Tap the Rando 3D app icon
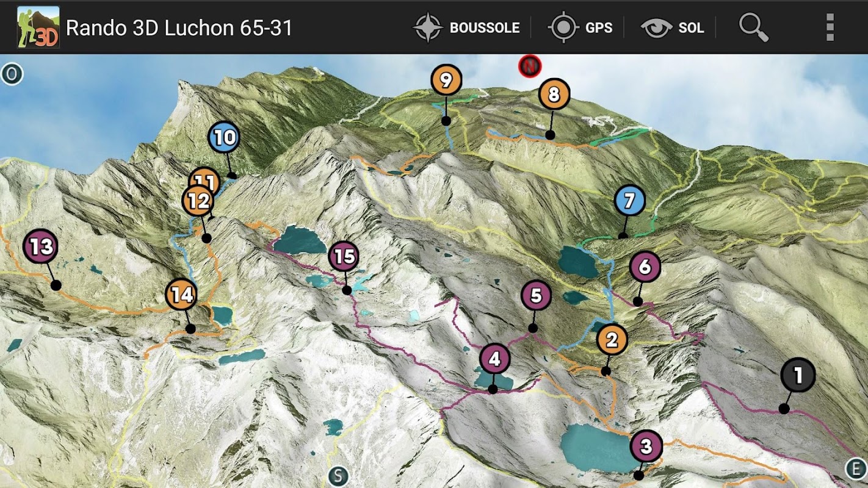 pyautogui.click(x=38, y=27)
